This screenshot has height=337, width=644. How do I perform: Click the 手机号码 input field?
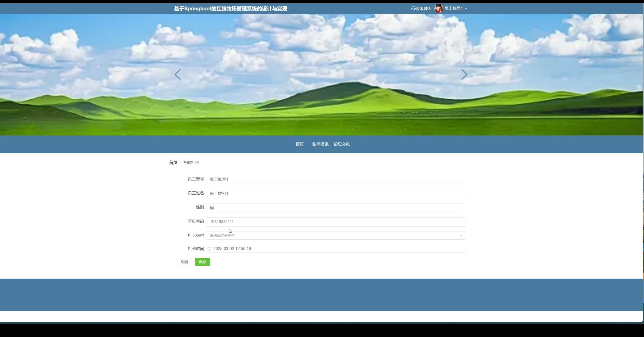pyautogui.click(x=336, y=222)
